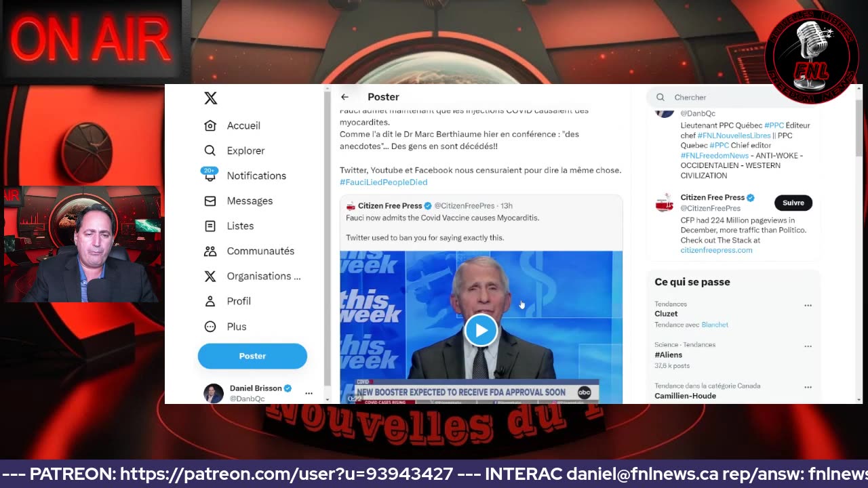
Task: Open #FauciLiedPeopleDied hashtag link
Action: pos(383,182)
